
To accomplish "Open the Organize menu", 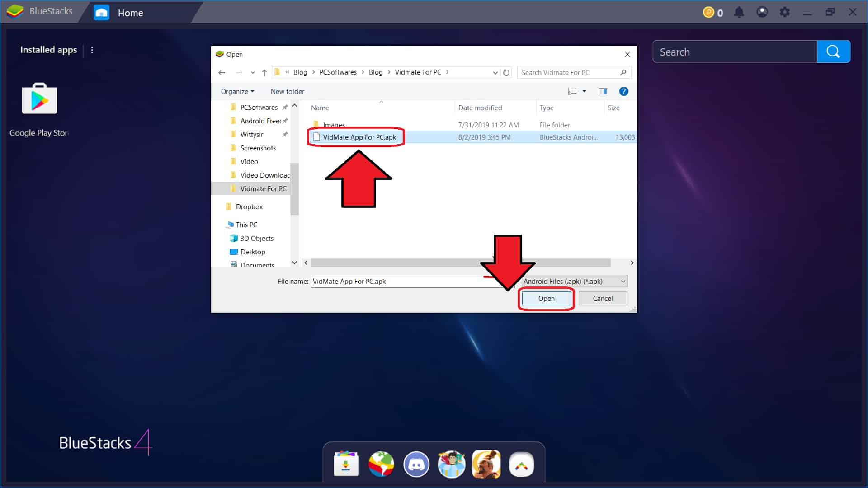I will [x=237, y=91].
